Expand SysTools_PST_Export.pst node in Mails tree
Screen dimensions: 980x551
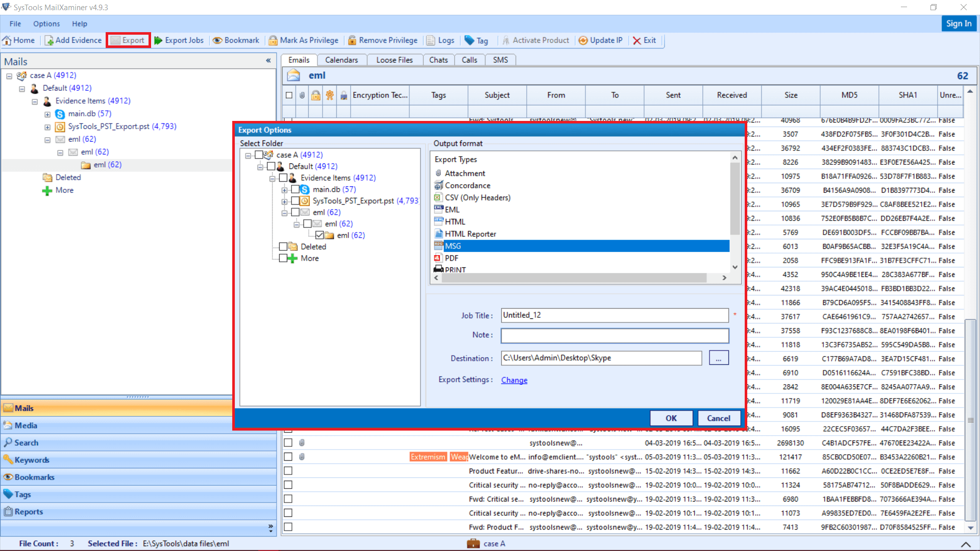(47, 127)
